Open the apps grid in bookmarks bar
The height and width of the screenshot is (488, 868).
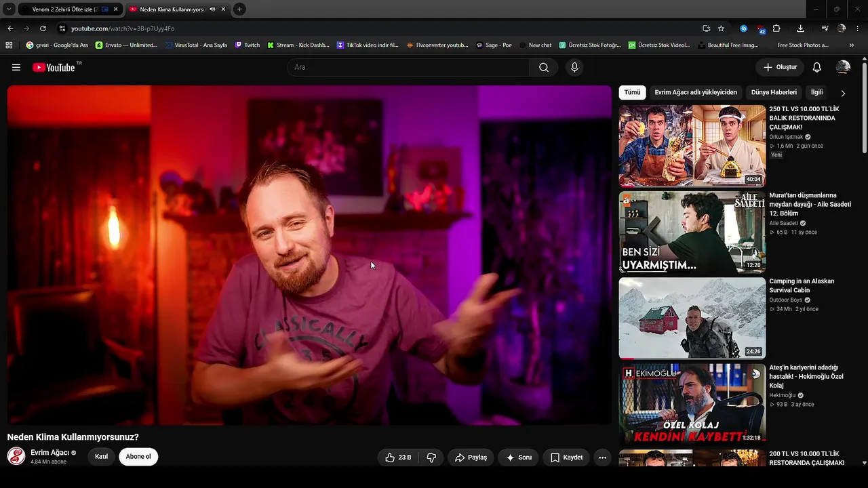click(9, 45)
